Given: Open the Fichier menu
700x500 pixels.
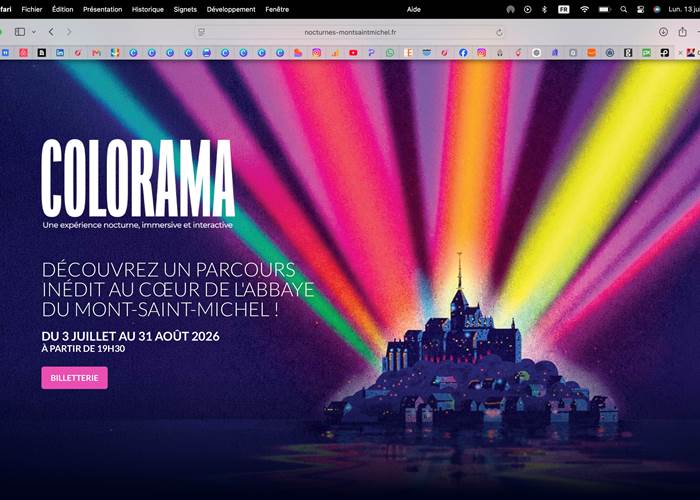Looking at the screenshot, I should [32, 9].
